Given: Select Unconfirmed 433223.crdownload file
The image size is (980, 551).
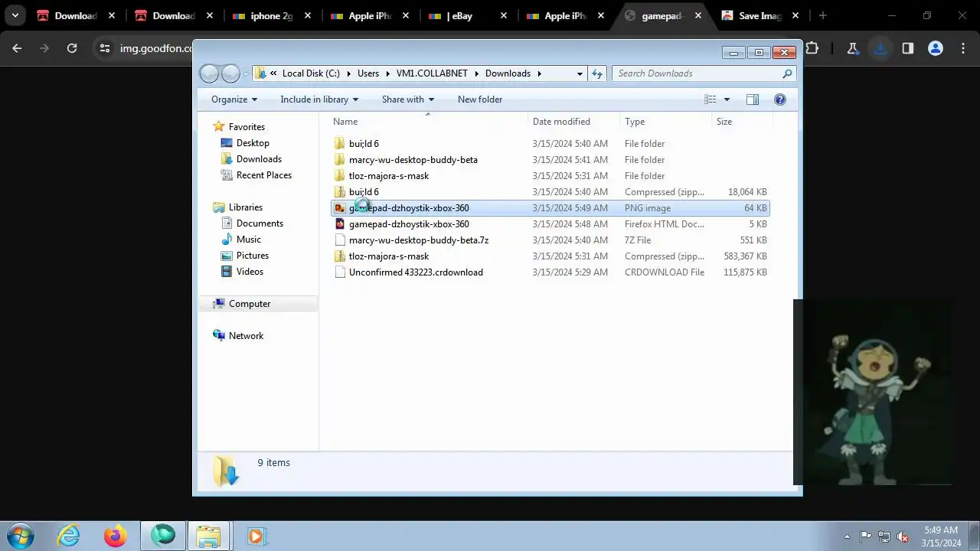Looking at the screenshot, I should (x=550, y=272).
